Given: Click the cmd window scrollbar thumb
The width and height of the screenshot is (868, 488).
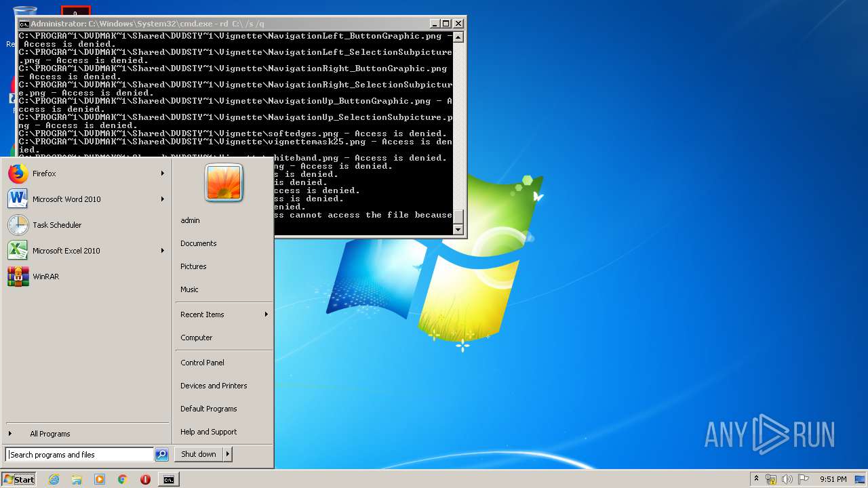Looking at the screenshot, I should click(458, 218).
